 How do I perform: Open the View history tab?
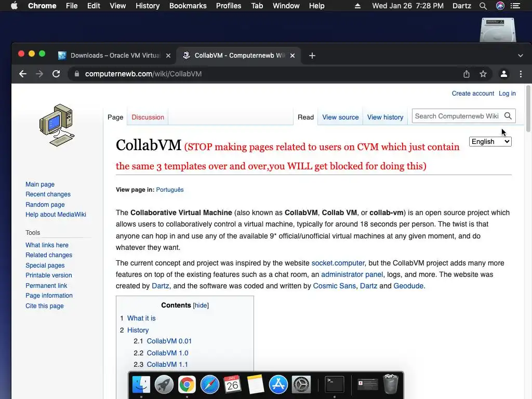tap(385, 117)
